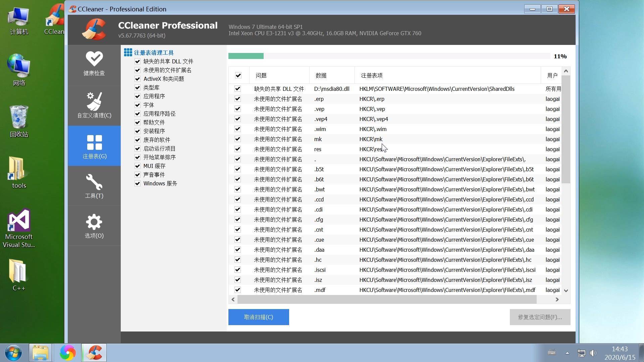Uncheck the 未使用的文件扩展名 category

137,70
